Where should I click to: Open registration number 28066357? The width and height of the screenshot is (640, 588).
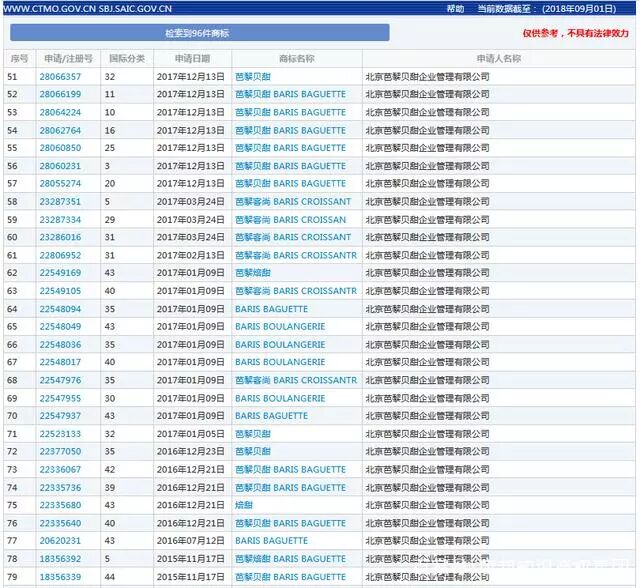60,76
